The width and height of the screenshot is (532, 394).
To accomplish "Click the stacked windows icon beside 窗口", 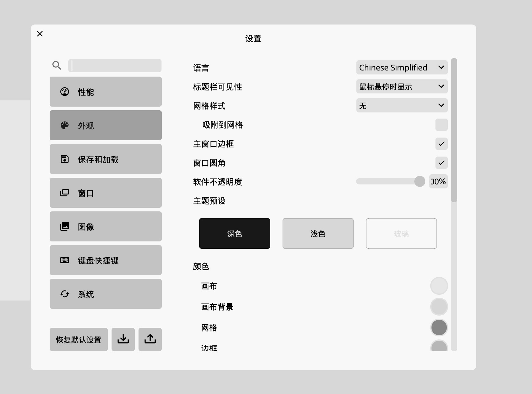I will click(x=65, y=193).
